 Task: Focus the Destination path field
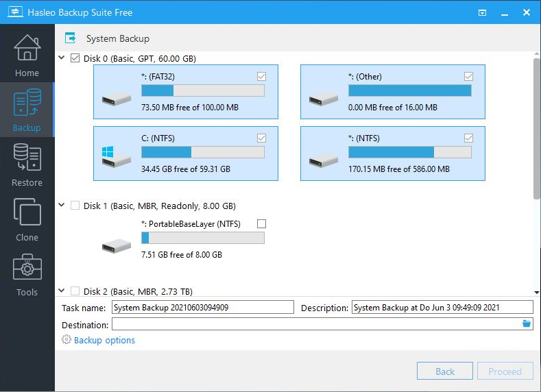coord(322,324)
